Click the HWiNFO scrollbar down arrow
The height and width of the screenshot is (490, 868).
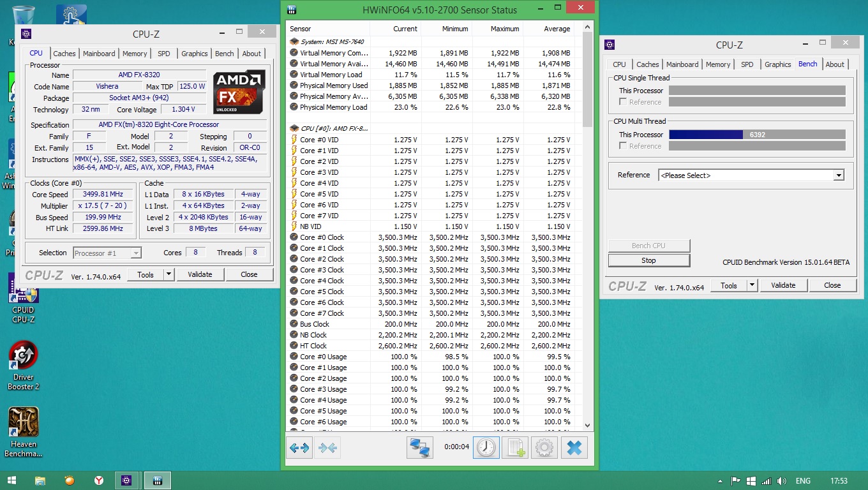click(588, 426)
